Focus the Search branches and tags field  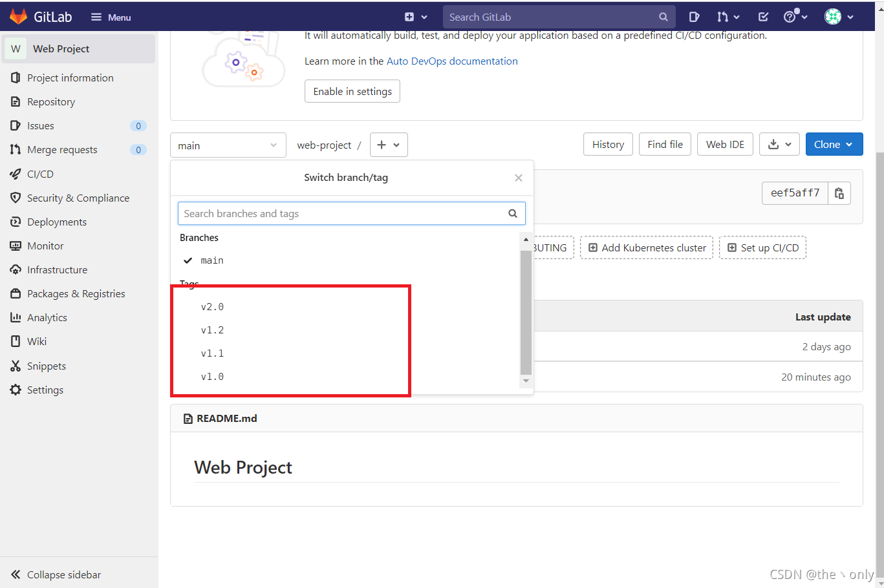pyautogui.click(x=352, y=213)
